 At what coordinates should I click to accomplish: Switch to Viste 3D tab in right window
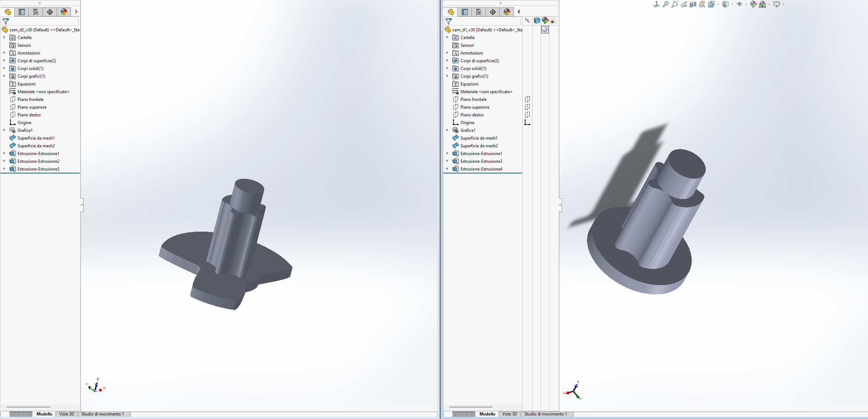point(510,414)
